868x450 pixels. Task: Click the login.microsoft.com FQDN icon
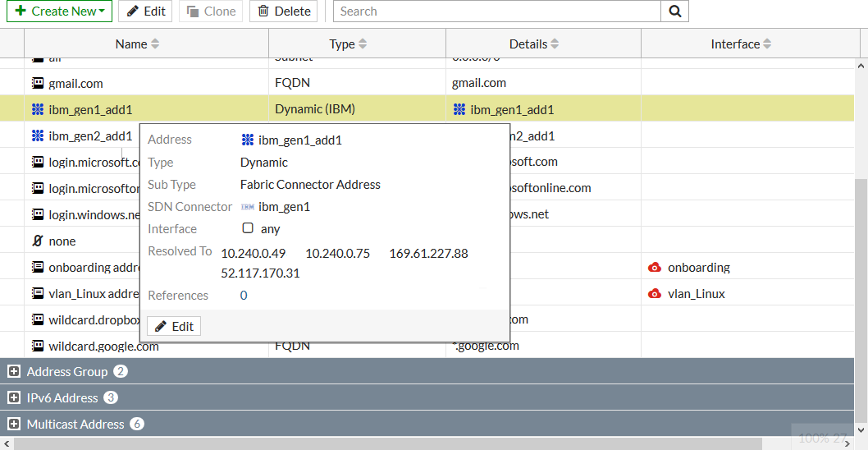point(37,162)
